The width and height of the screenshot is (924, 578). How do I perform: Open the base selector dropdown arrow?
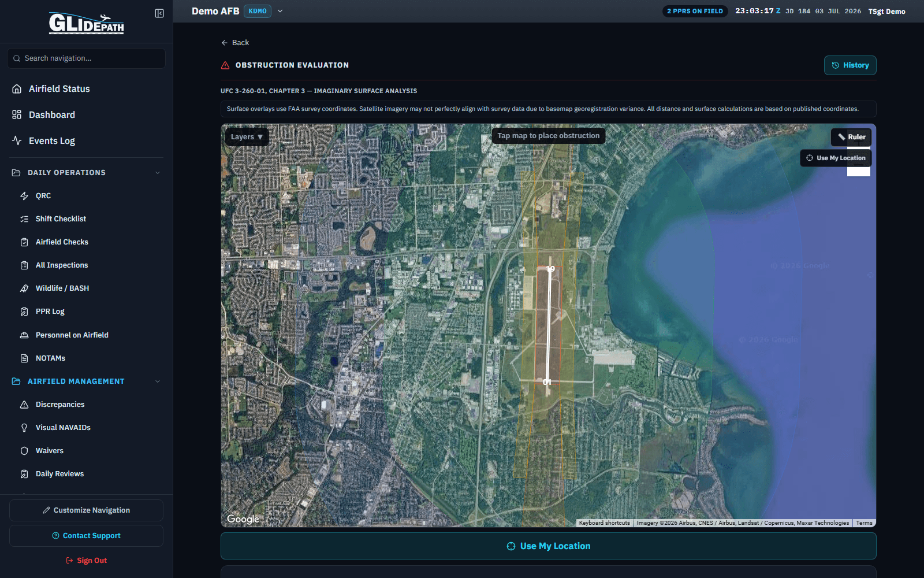tap(280, 11)
